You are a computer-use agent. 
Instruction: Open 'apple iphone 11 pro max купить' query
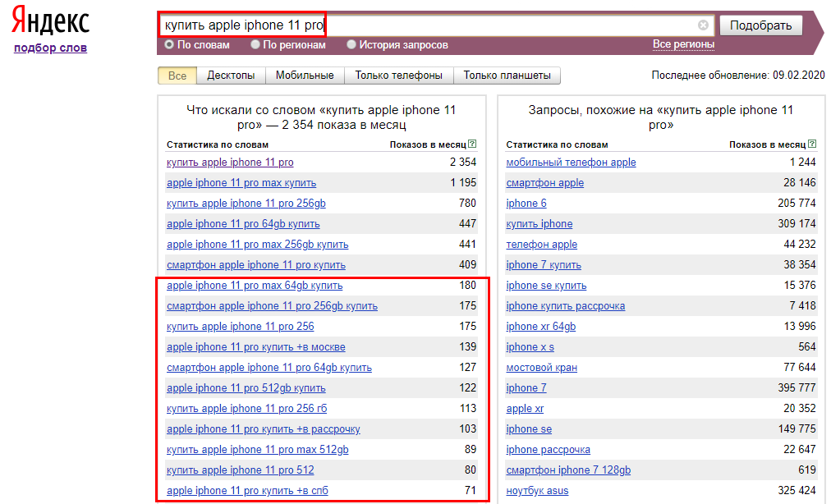click(x=241, y=183)
